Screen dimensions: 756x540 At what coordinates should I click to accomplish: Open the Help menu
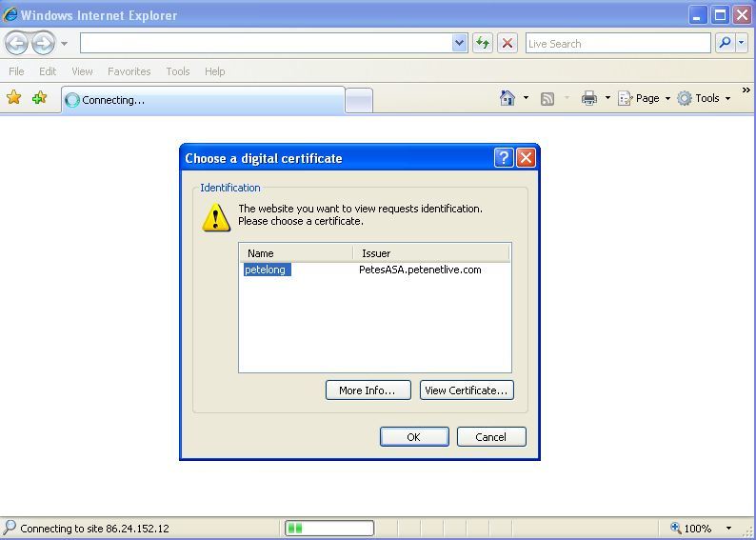[x=214, y=71]
